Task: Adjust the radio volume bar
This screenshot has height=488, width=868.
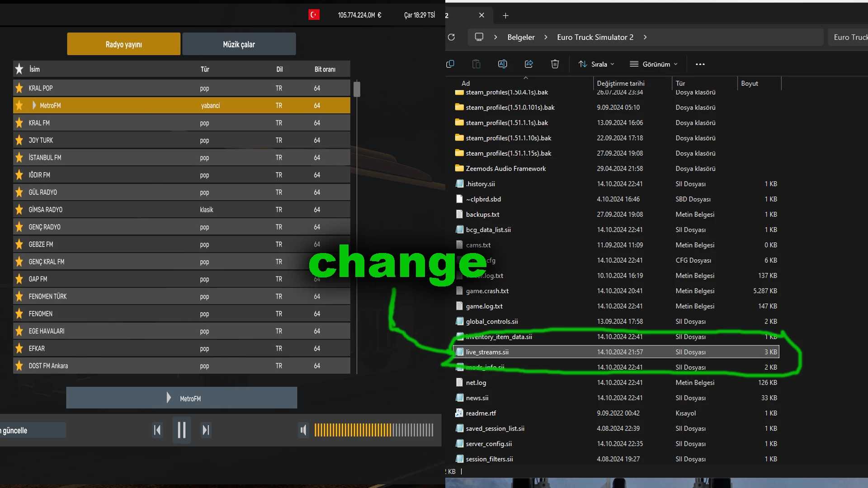Action: click(374, 430)
